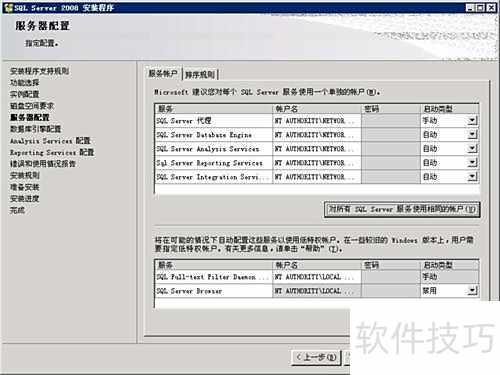Open startup type dropdown for SQL Server Integration Services
500x375 pixels.
[472, 177]
